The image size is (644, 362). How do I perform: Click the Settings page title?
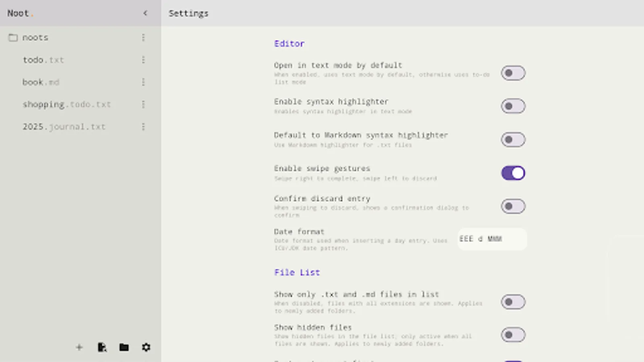click(188, 13)
